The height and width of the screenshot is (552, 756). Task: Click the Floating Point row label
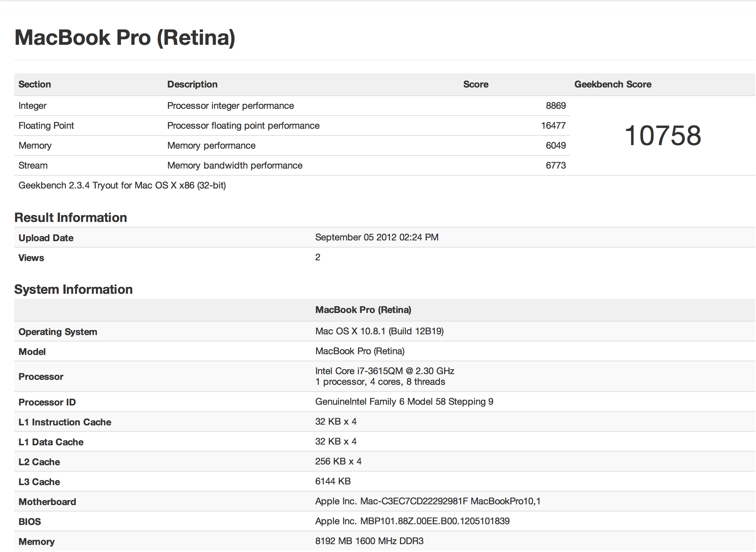[x=46, y=126]
